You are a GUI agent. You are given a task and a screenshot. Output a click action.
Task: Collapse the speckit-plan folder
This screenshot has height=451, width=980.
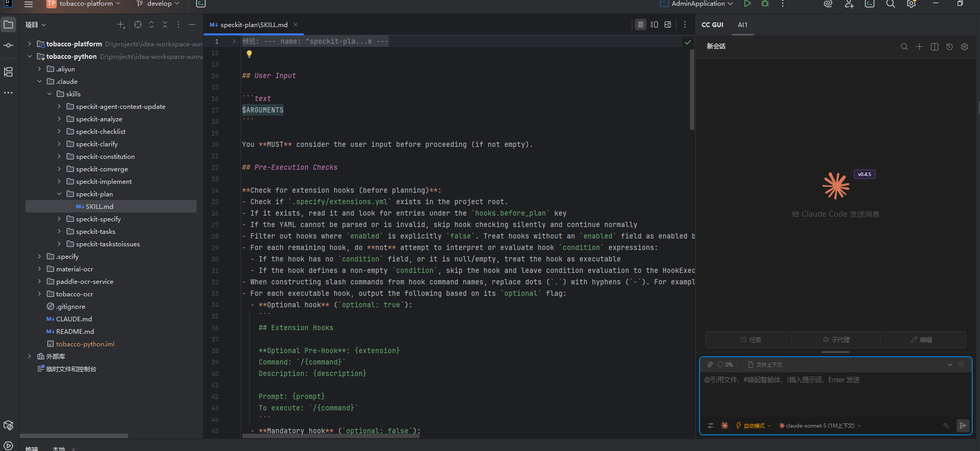tap(59, 194)
